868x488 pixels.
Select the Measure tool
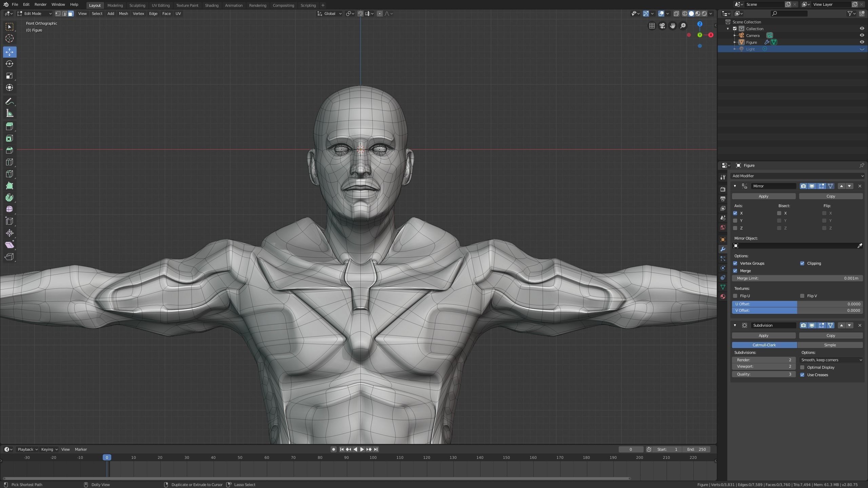9,113
